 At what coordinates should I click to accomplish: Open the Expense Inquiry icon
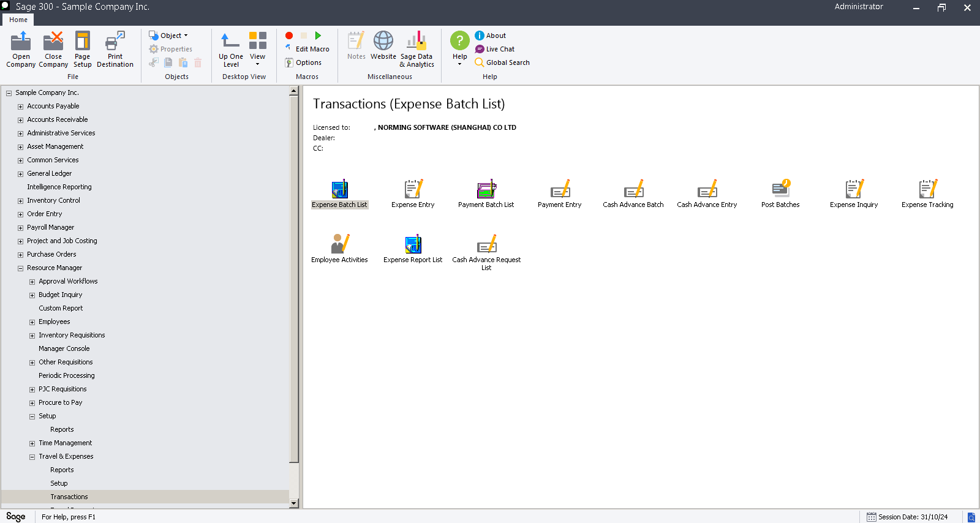pos(854,189)
